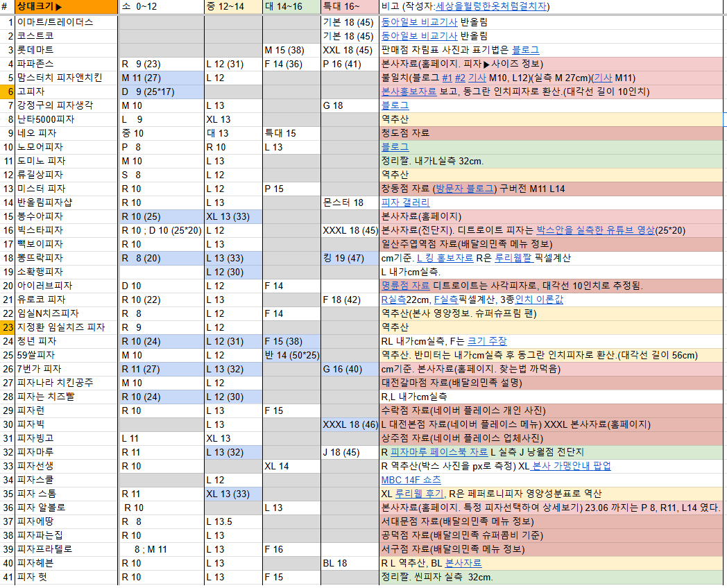This screenshot has width=727, height=588.
Task: Open 동아일보 비교기사 link in 이마트/트레이더스 row
Action: 419,21
